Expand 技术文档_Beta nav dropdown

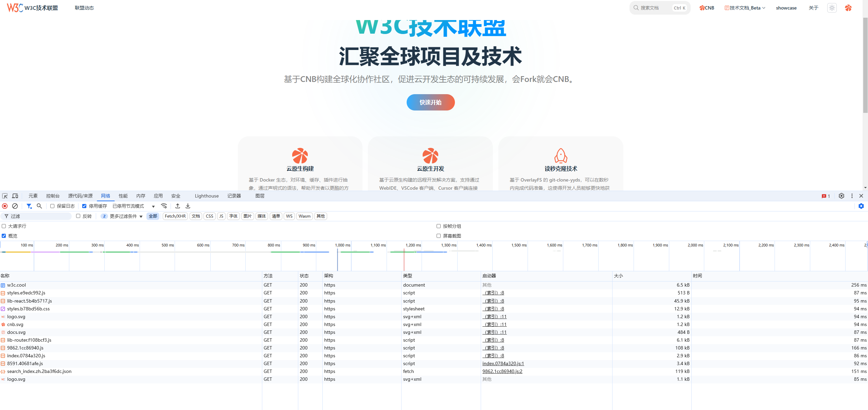tap(745, 8)
